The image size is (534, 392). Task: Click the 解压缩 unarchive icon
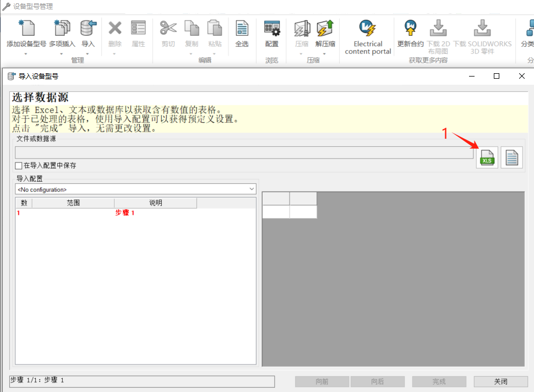[325, 29]
